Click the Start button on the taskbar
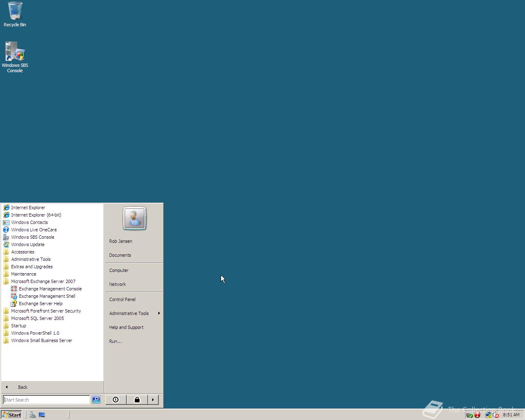The image size is (525, 420). [11, 415]
